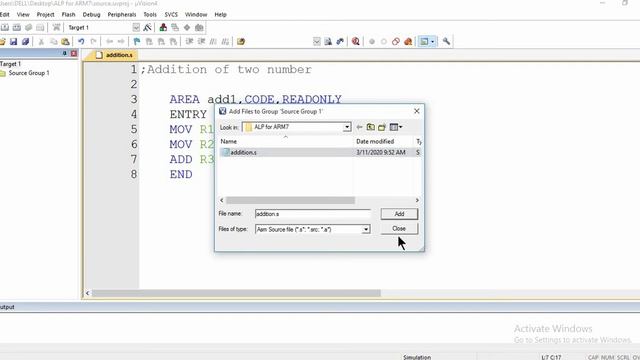Open Manage Project Items colored blocks icon
Screen dimensions: 640x360
163,27
